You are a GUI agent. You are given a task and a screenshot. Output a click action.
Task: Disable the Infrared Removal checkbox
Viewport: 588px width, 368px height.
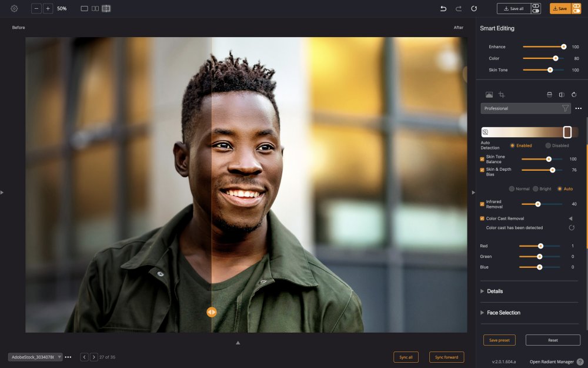pyautogui.click(x=482, y=204)
